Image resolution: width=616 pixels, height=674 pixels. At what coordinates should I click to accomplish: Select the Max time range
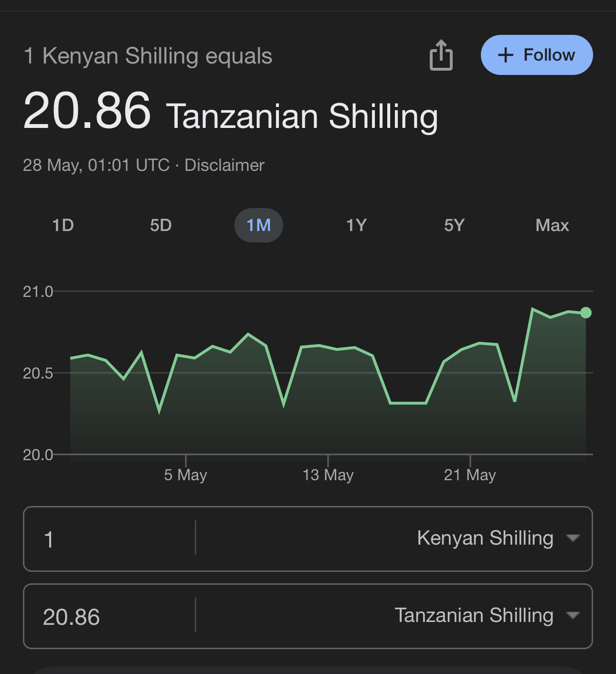point(552,225)
